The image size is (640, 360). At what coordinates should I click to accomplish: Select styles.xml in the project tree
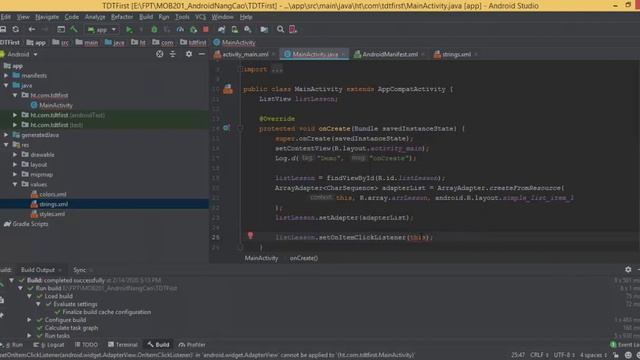pos(52,214)
